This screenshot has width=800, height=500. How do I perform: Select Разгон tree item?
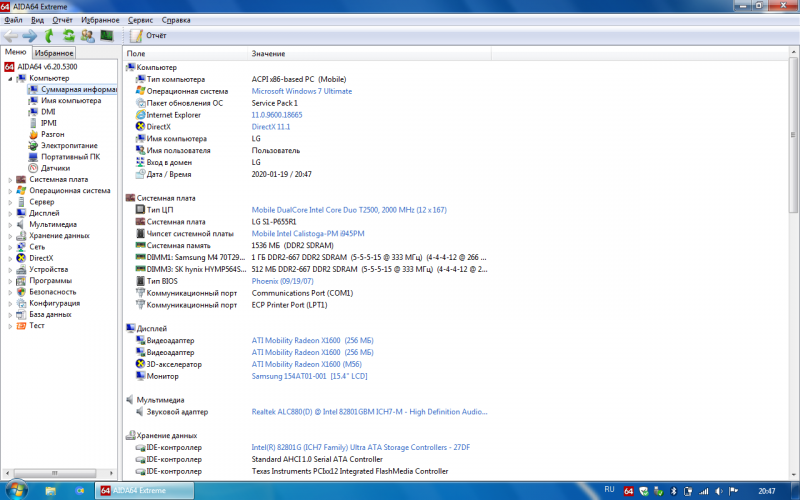click(46, 134)
